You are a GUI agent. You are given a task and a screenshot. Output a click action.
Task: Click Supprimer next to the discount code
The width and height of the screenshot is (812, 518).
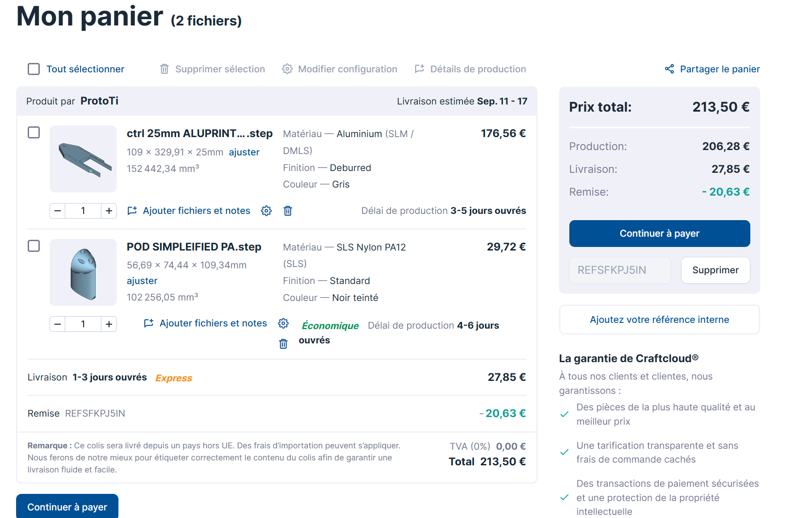point(715,270)
